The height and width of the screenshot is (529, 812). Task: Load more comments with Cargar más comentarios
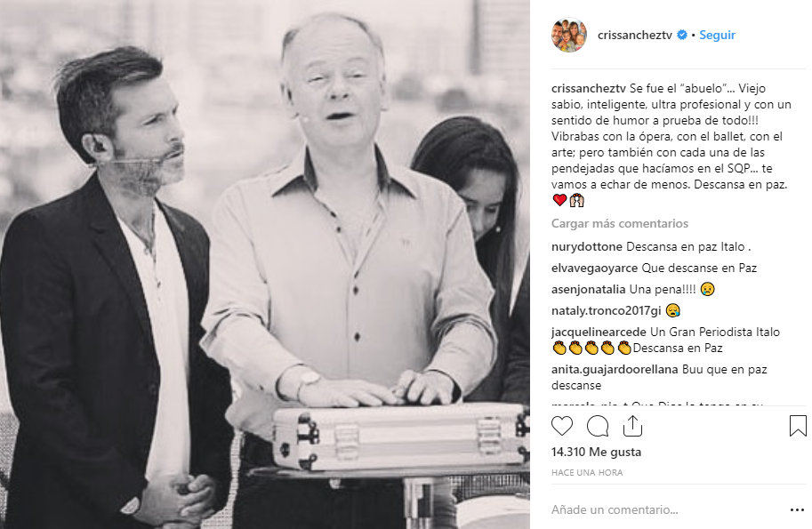(619, 223)
